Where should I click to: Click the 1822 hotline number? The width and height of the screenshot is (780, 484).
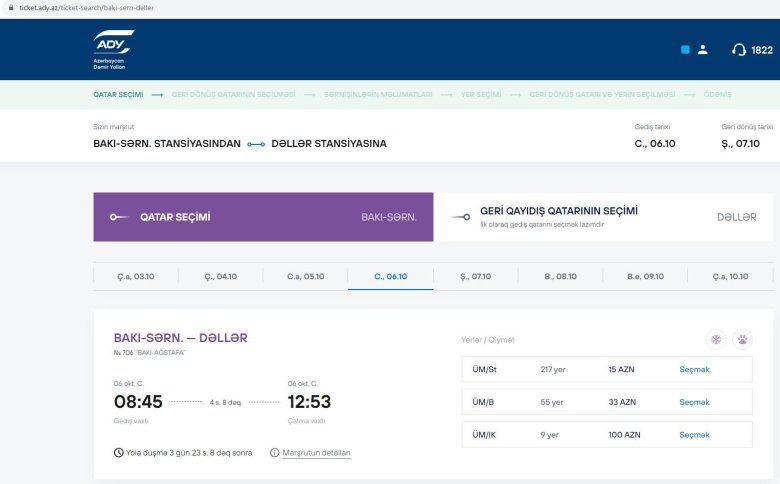[x=761, y=49]
